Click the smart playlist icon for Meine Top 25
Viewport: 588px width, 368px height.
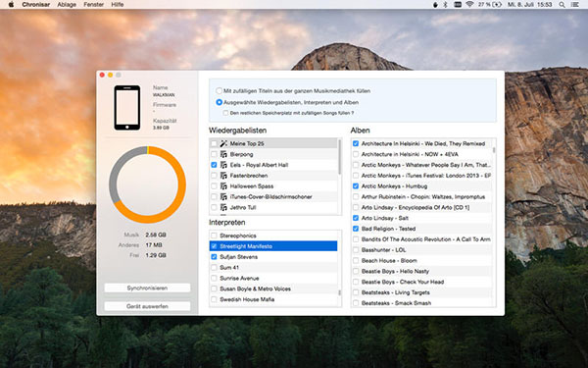(223, 143)
